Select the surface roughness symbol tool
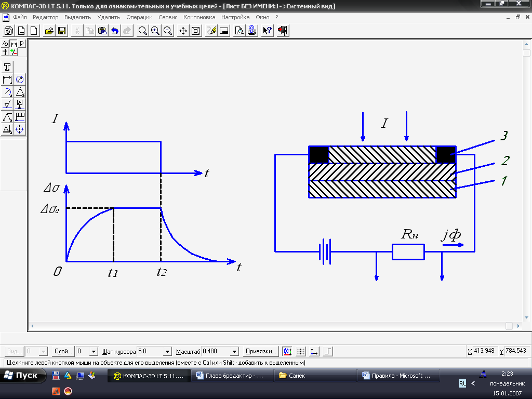The width and height of the screenshot is (532, 399). [x=7, y=104]
